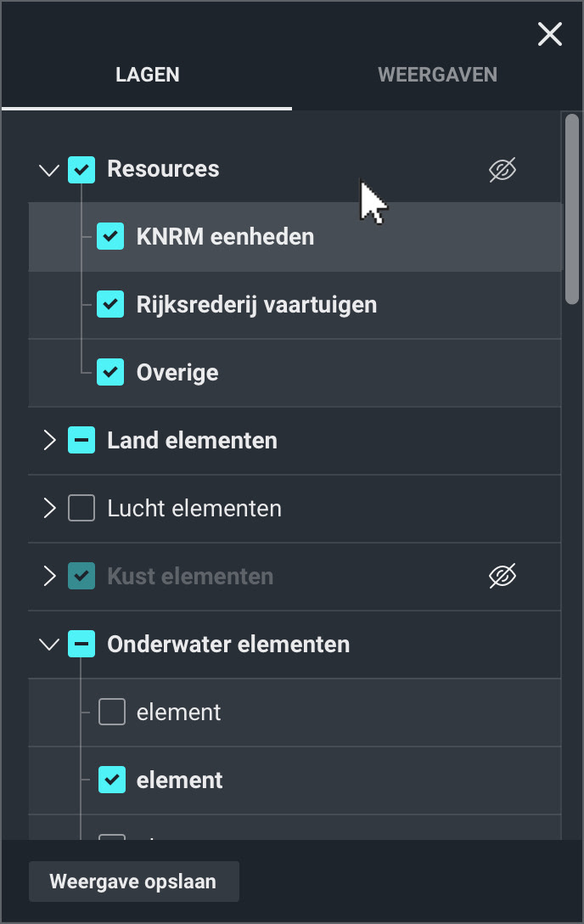This screenshot has height=924, width=584.
Task: Collapse the Resources group
Action: tap(48, 170)
